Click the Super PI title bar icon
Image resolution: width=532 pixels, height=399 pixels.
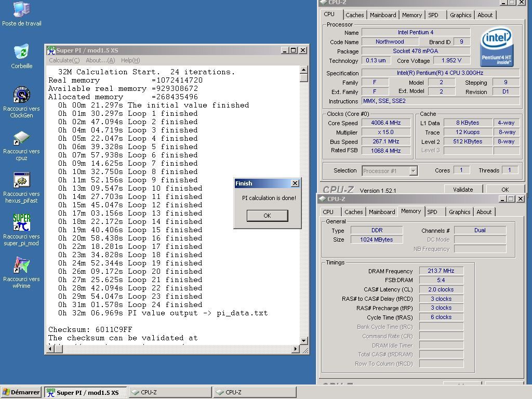point(51,50)
